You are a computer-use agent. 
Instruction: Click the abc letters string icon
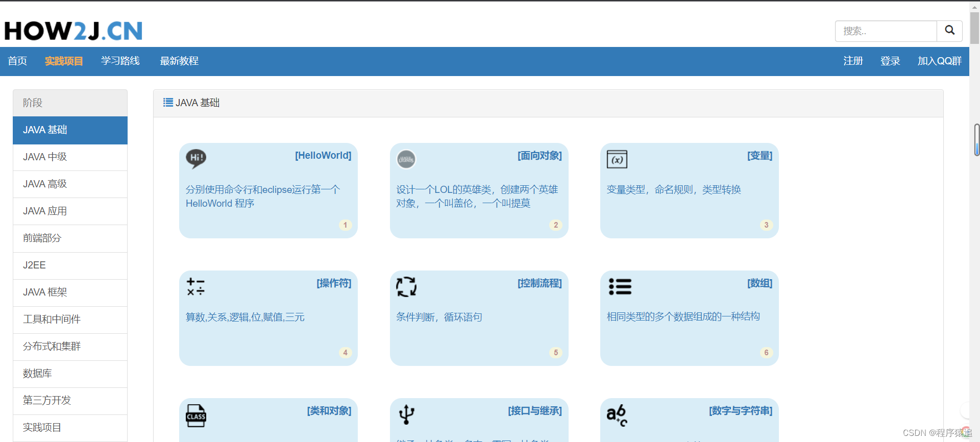[x=617, y=415]
